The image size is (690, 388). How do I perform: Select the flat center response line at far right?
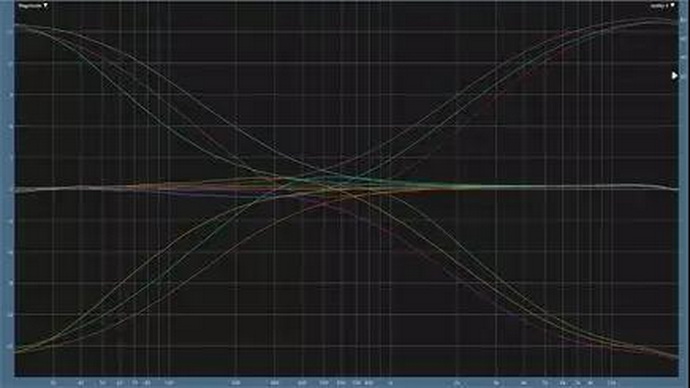click(660, 187)
